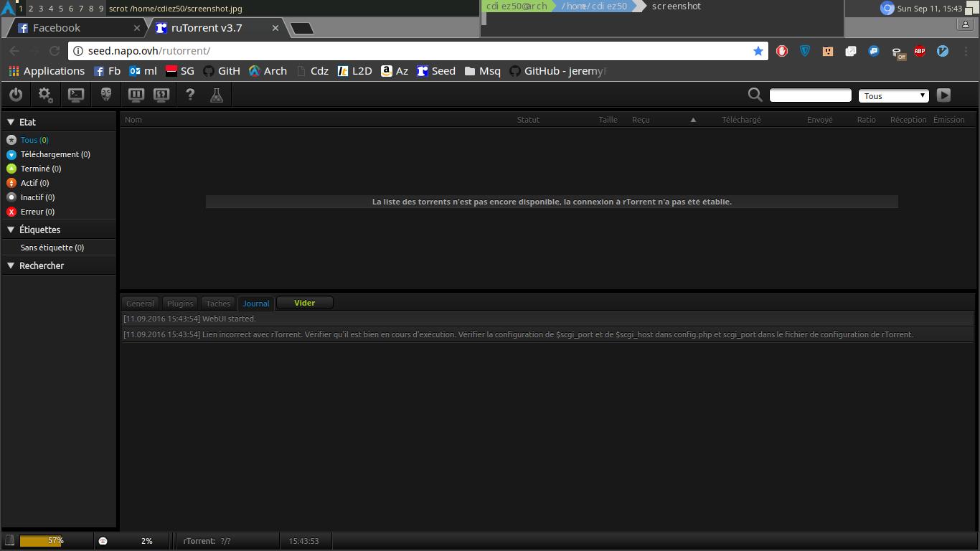Click the browser back arrow
Viewport: 980px width, 551px height.
point(14,51)
